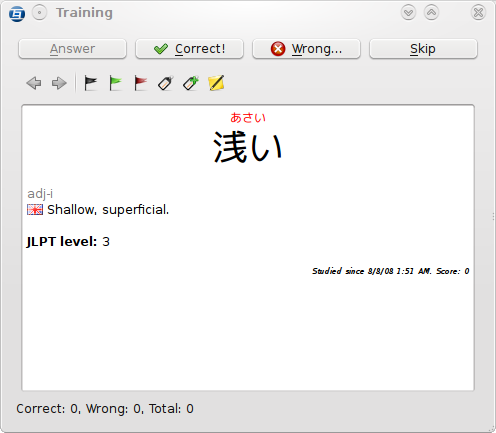Go to next entry with right arrow

coord(59,83)
